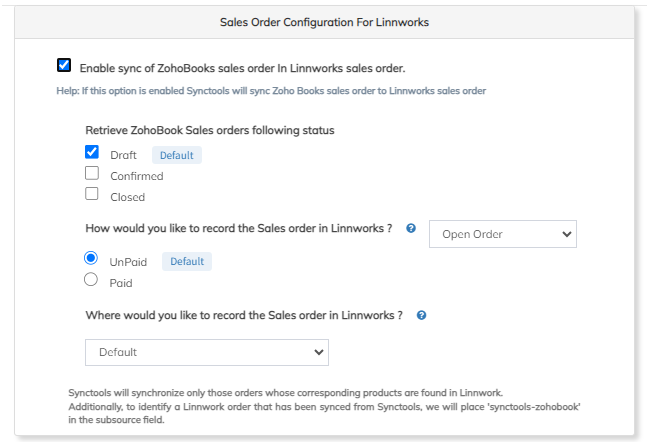Click the 'Help: If this option is enabled' text
The image size is (648, 442).
(271, 91)
